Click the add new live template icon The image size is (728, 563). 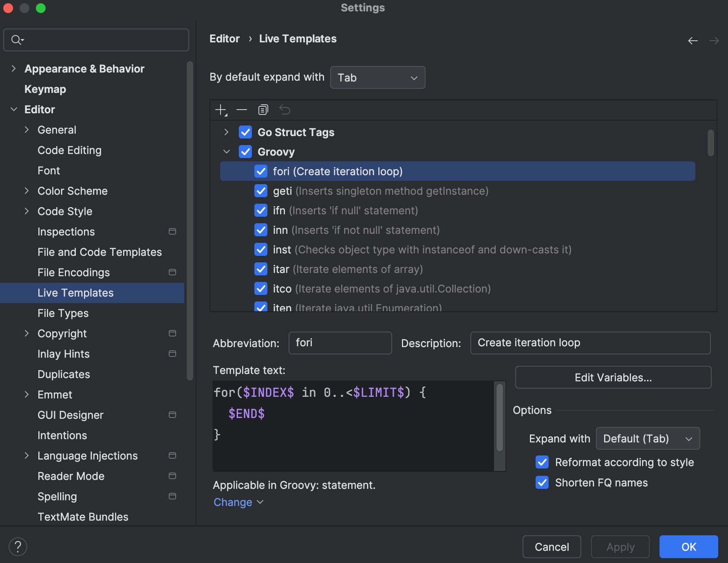point(221,110)
